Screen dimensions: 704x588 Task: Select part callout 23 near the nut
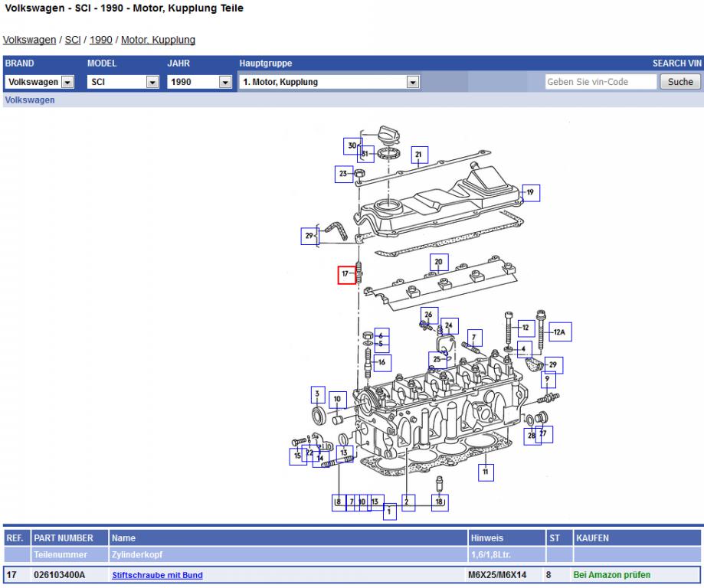point(343,175)
